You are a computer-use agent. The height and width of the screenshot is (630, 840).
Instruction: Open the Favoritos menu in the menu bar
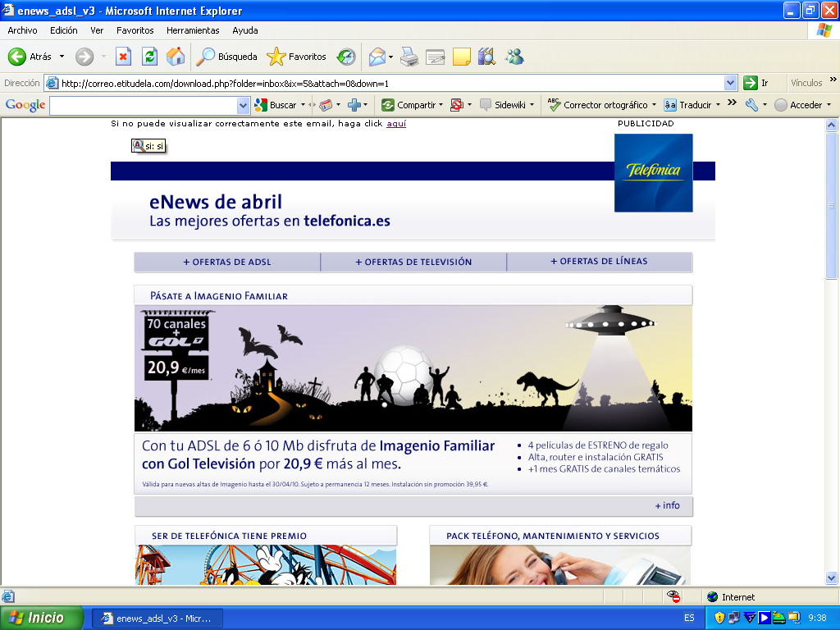click(x=135, y=30)
